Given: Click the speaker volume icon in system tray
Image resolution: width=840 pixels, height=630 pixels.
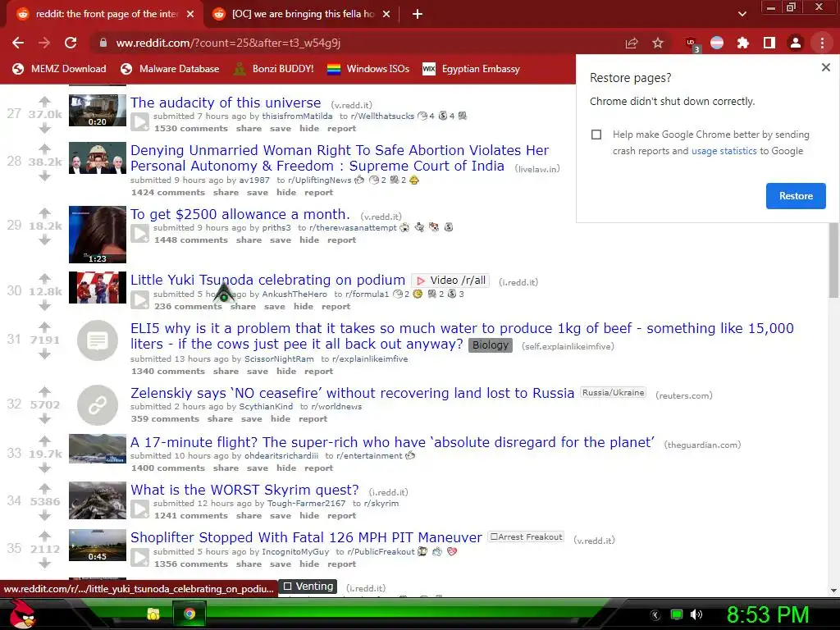Looking at the screenshot, I should point(696,614).
